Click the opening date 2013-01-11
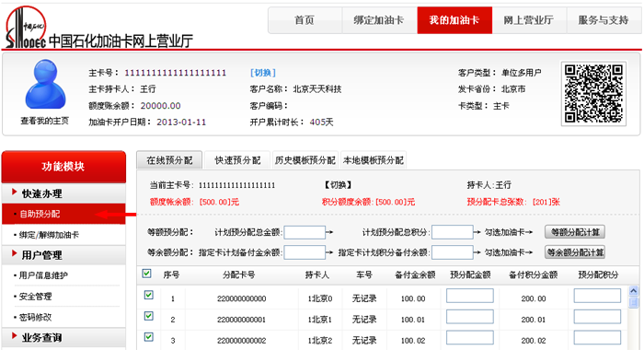 click(181, 122)
